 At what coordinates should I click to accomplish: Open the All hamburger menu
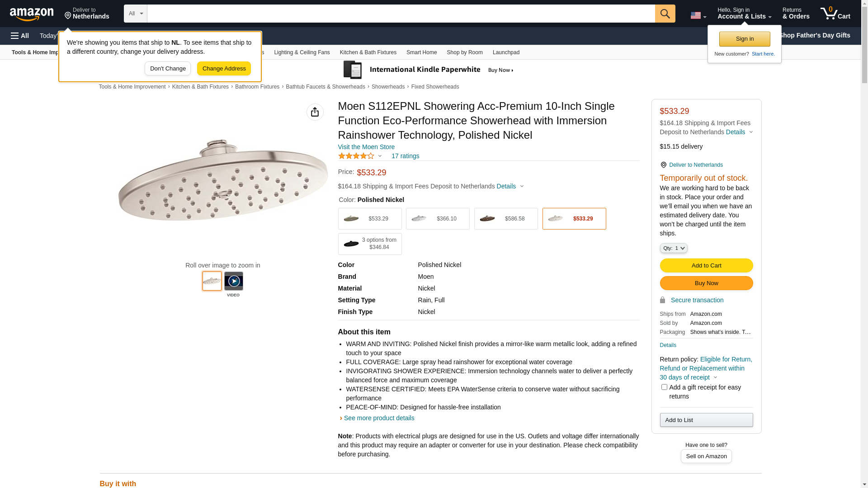[x=20, y=36]
